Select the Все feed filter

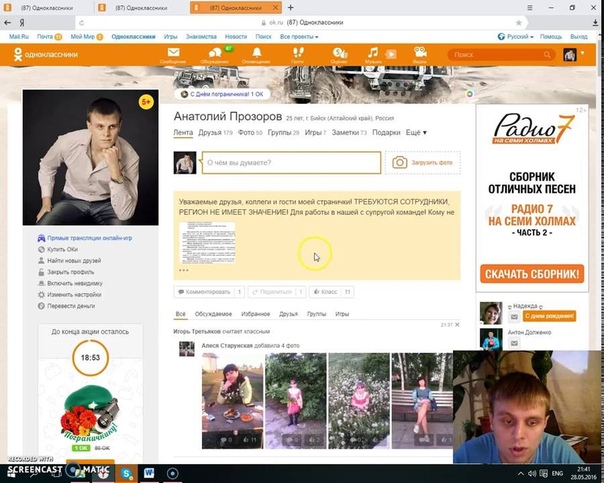181,314
